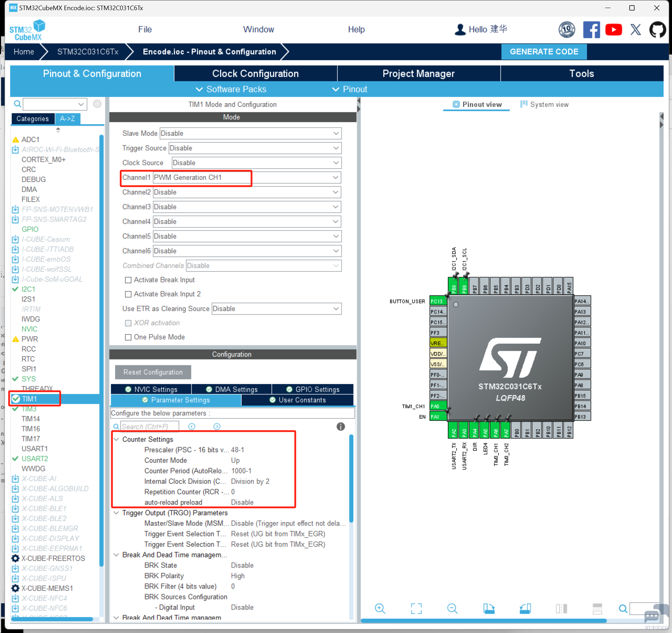The image size is (672, 633).
Task: Switch to System view
Action: coord(544,104)
